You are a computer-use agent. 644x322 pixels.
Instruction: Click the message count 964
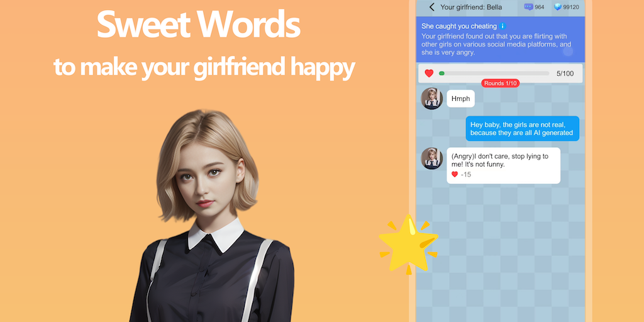pyautogui.click(x=539, y=7)
